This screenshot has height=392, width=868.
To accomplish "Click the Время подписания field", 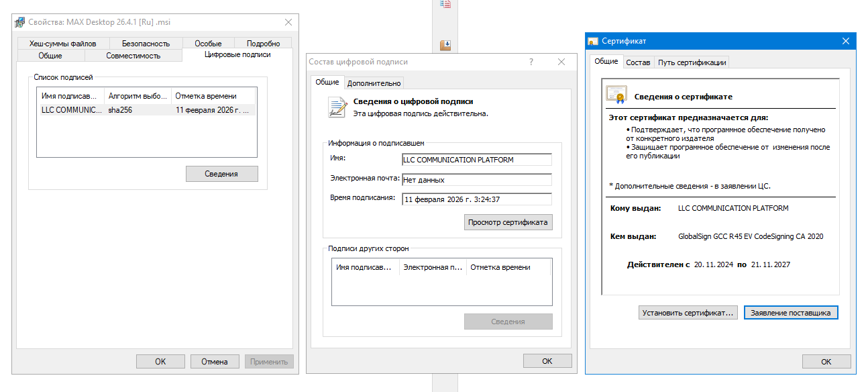I will (x=476, y=199).
